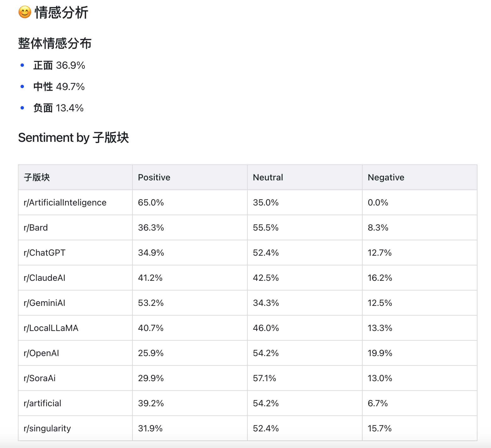
Task: Click the Negative column header
Action: coord(386,177)
